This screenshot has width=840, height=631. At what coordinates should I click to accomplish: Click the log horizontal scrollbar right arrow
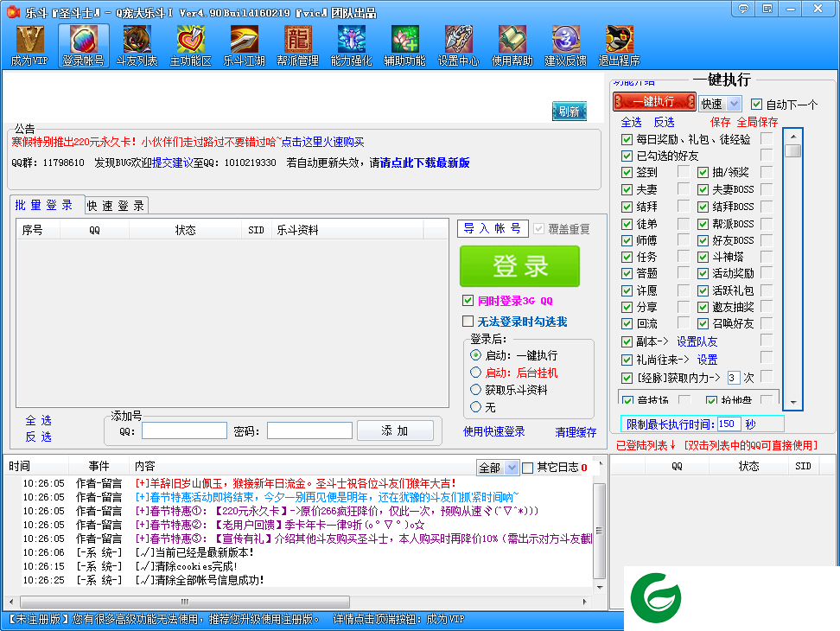coord(584,602)
